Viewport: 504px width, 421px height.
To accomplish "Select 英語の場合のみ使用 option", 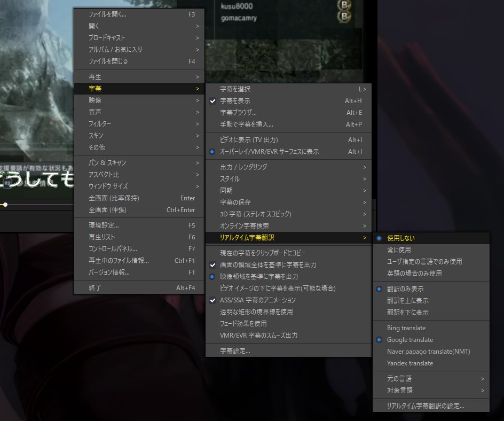I will click(x=431, y=274).
